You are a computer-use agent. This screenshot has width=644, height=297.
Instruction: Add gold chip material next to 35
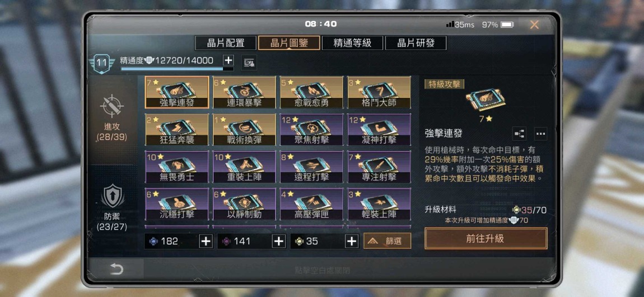(352, 241)
